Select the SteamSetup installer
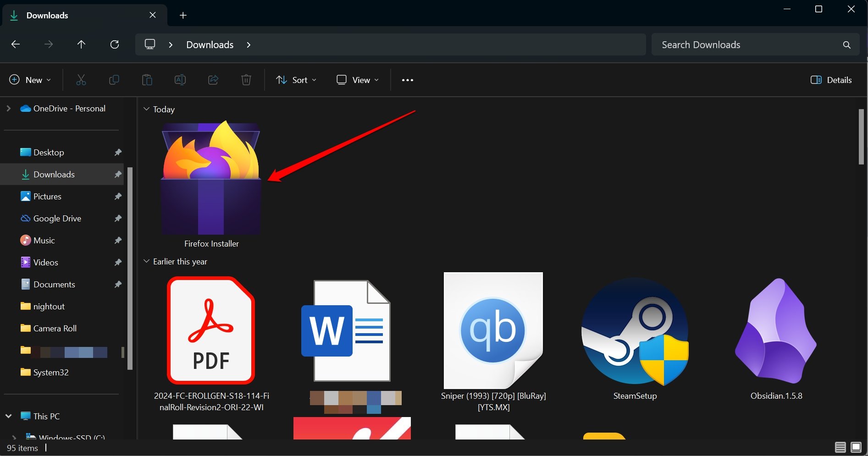This screenshot has height=456, width=868. [x=635, y=339]
